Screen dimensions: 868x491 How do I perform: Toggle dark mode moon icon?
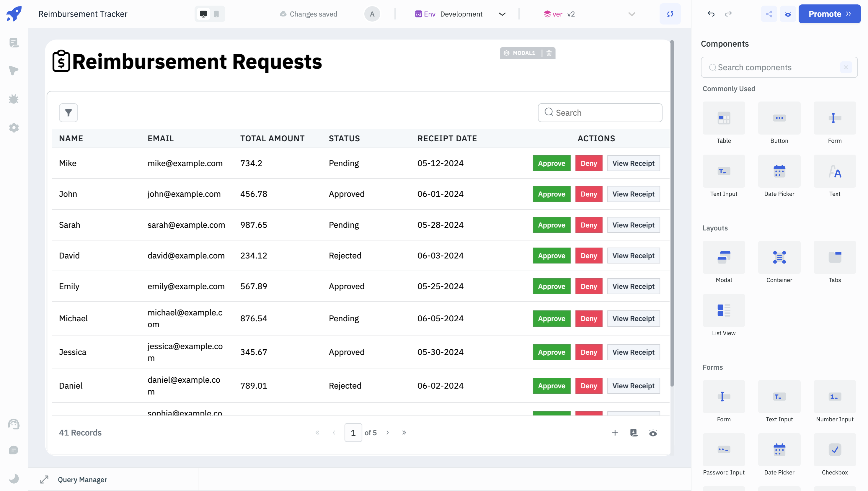14,479
